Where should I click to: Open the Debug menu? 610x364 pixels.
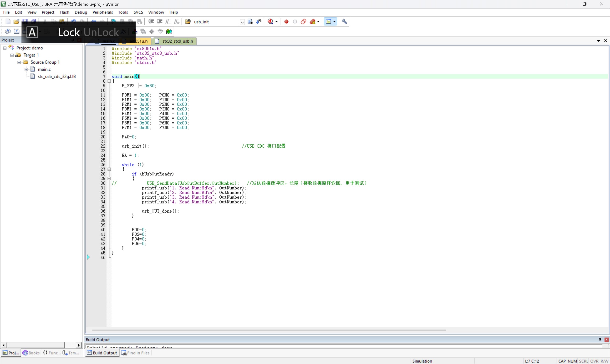pos(81,12)
